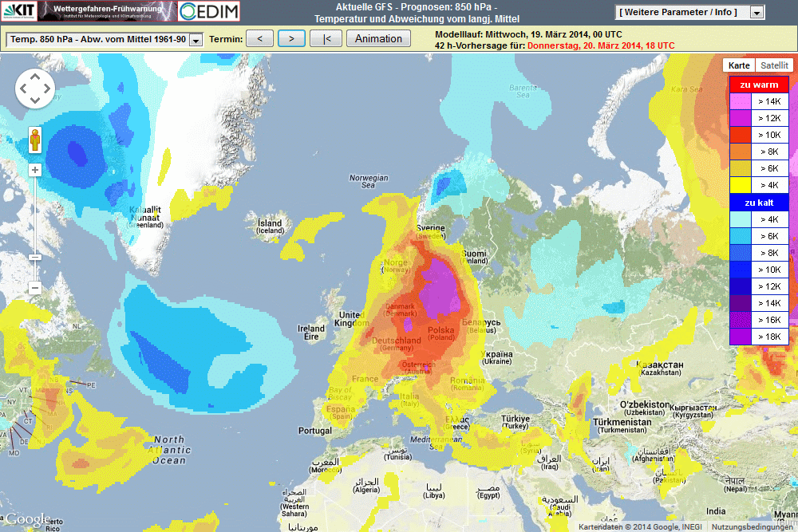
Task: Advance to the next forecast time step
Action: click(291, 38)
